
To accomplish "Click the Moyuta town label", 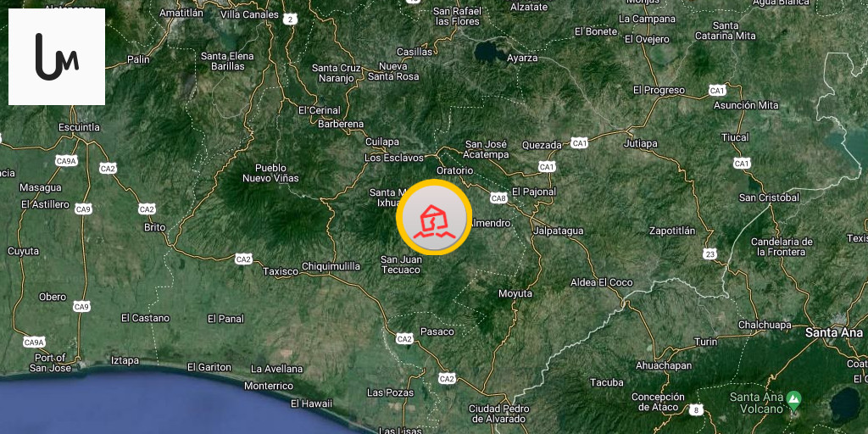I will (x=515, y=293).
